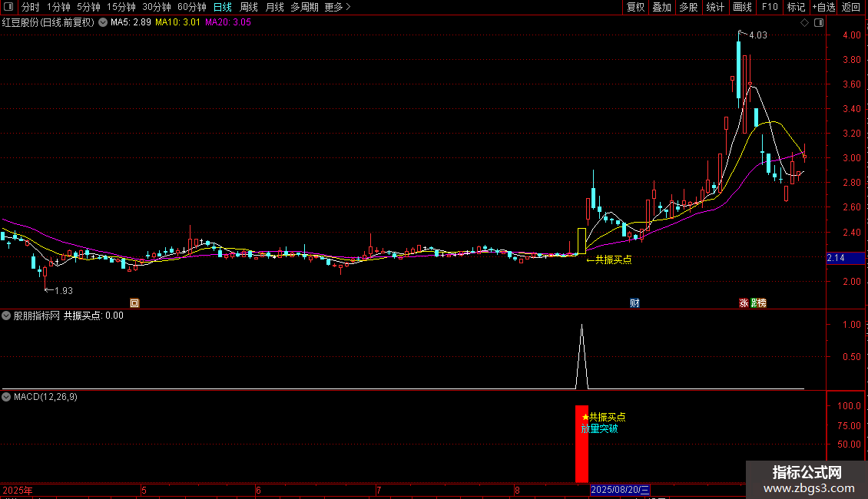Image resolution: width=868 pixels, height=499 pixels.
Task: Click the diamond icon at chart top-right
Action: pos(805,22)
